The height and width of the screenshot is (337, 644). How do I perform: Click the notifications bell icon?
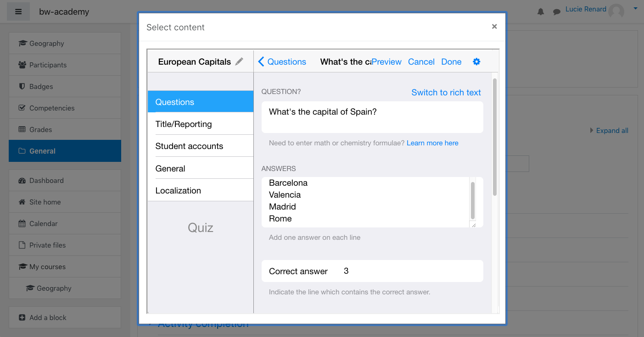tap(541, 12)
